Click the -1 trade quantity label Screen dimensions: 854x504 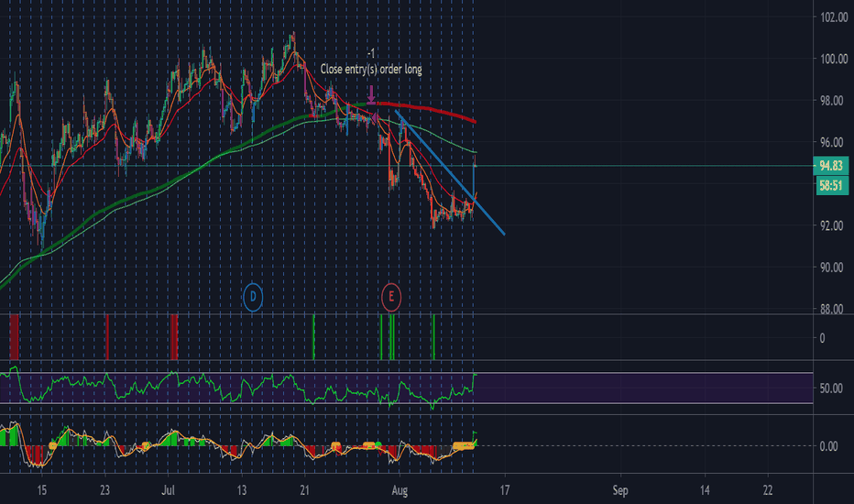371,53
